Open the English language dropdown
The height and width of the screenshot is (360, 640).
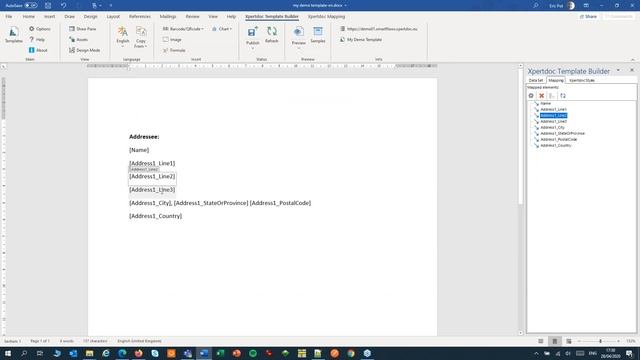pyautogui.click(x=122, y=37)
